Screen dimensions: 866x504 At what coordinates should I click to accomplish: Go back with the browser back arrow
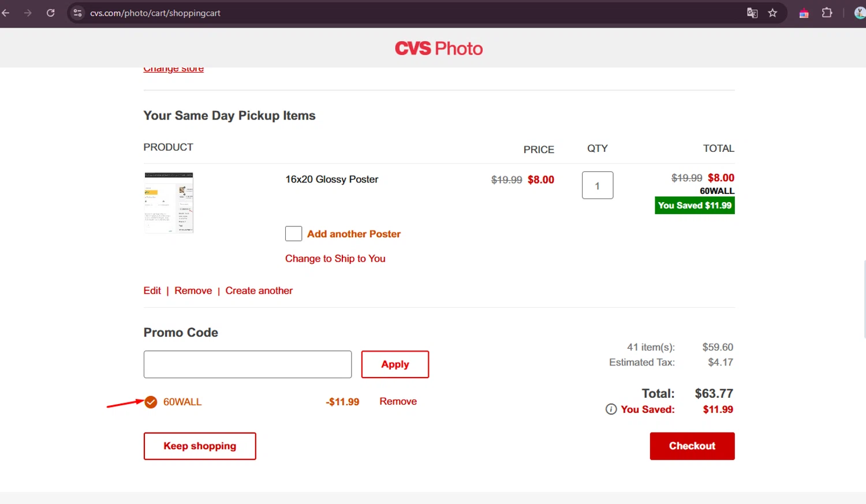click(6, 13)
